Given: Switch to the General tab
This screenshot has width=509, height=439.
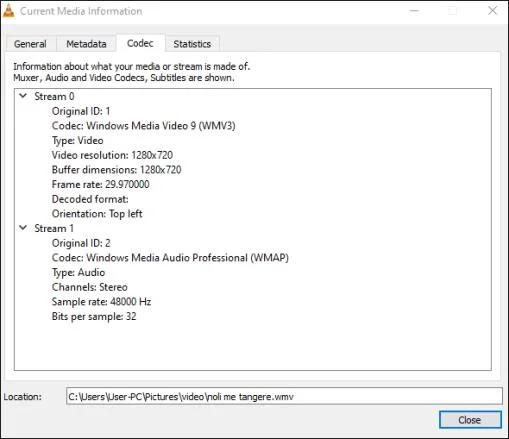Looking at the screenshot, I should [30, 44].
